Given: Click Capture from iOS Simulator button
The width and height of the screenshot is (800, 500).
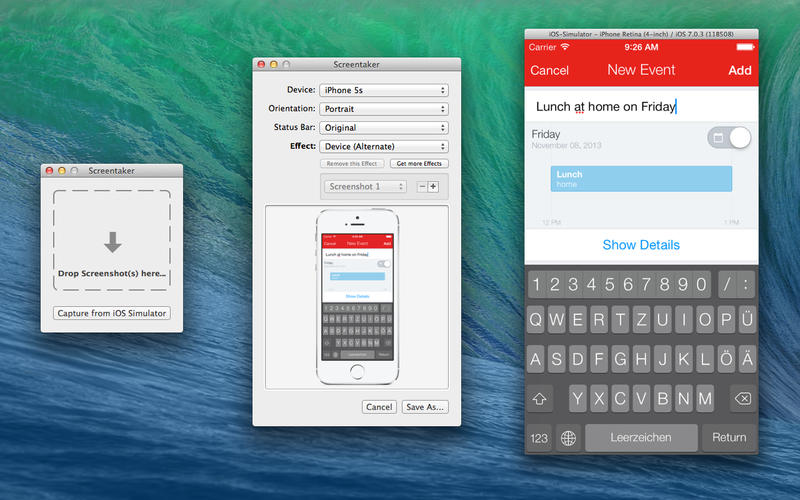Looking at the screenshot, I should (112, 313).
